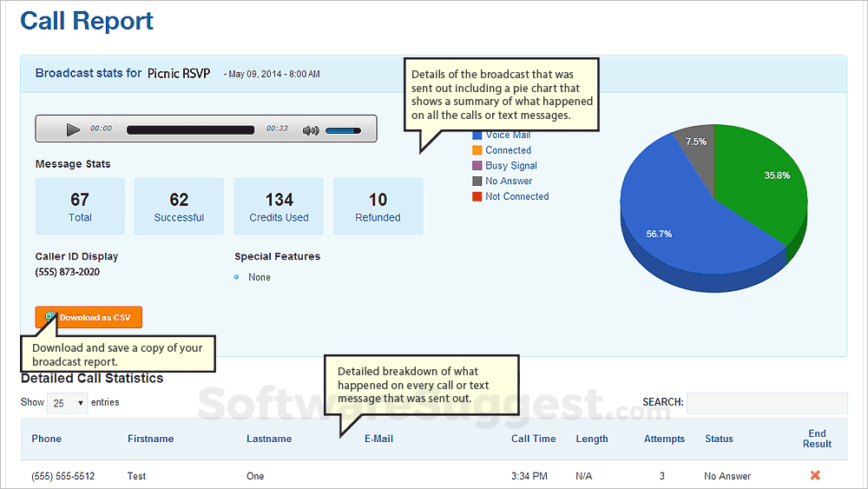Sort table by Phone column

[47, 439]
